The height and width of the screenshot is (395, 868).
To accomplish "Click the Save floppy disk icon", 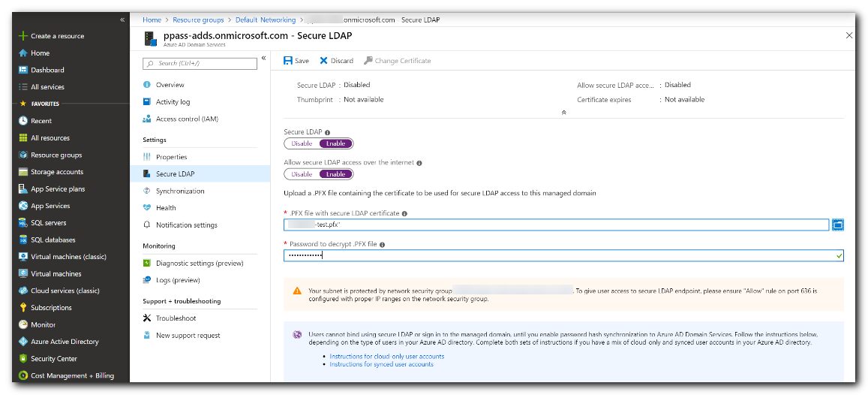I will tap(288, 60).
